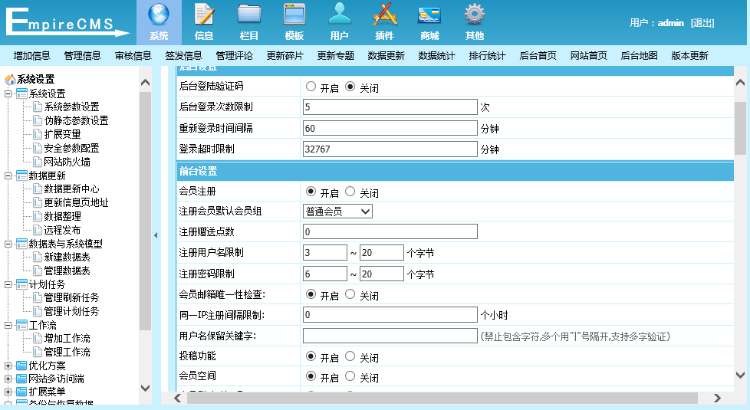Open the 模板 window icon
750x410 pixels.
click(x=294, y=14)
